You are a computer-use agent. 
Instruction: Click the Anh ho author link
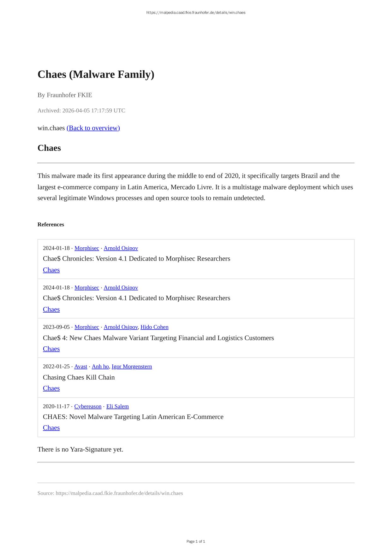click(x=100, y=367)
